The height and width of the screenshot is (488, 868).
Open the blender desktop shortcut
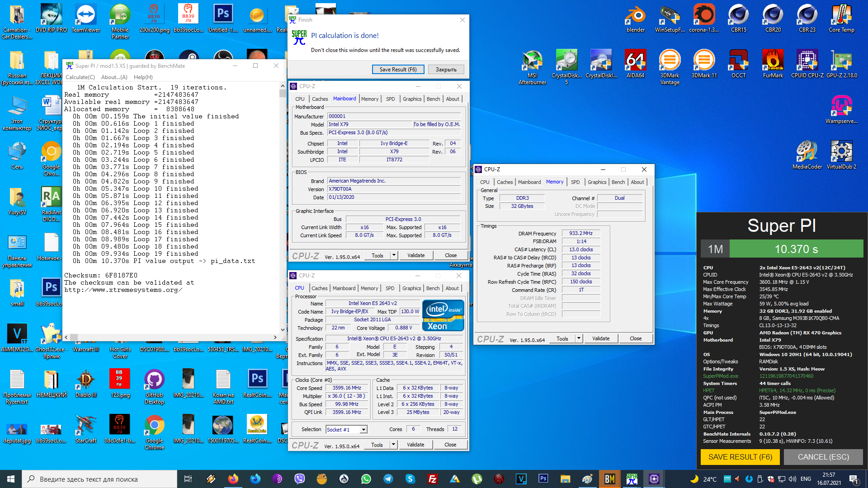[635, 18]
